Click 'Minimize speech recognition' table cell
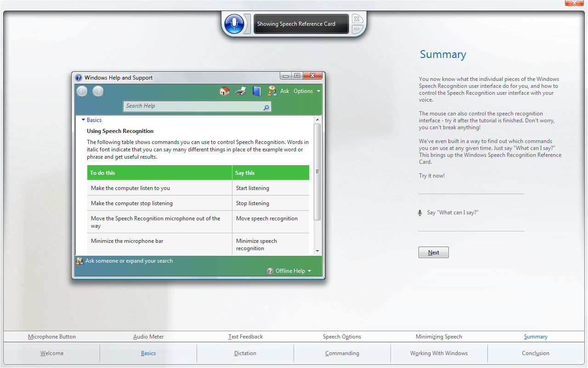Screen dimensions: 588x368 [271, 244]
